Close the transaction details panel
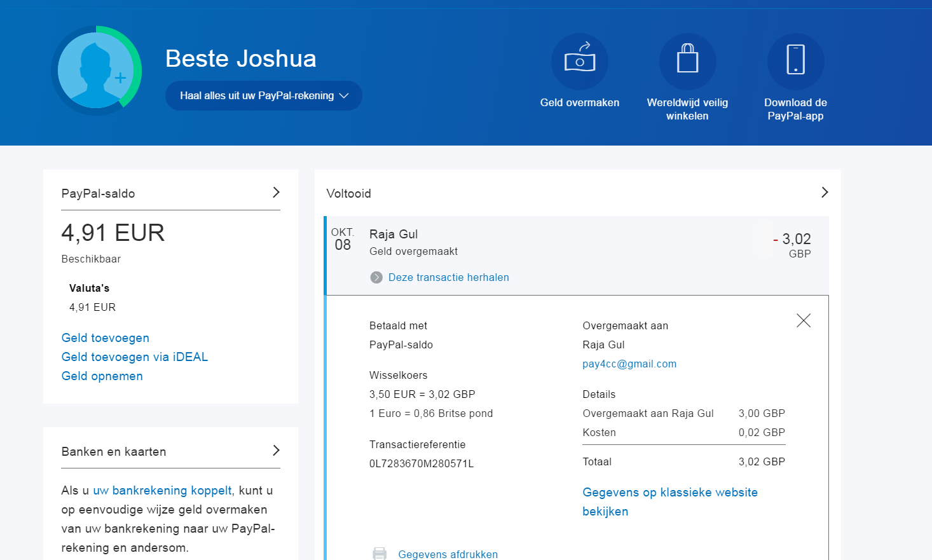This screenshot has width=932, height=560. pyautogui.click(x=804, y=320)
